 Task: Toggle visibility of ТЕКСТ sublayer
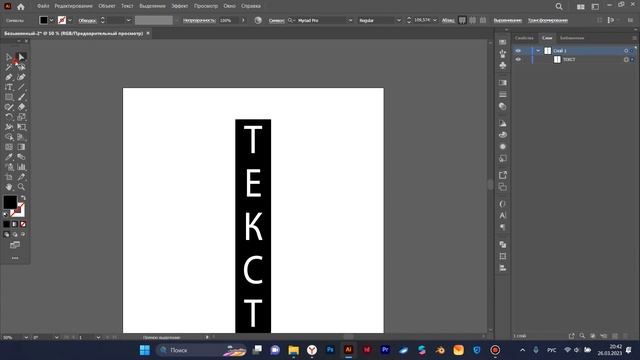tap(518, 60)
